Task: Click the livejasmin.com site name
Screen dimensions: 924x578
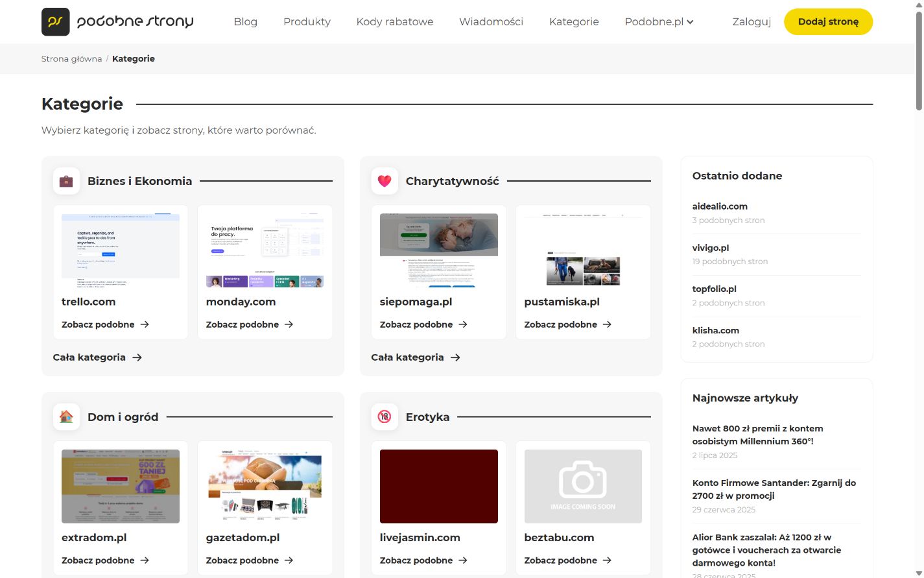Action: click(420, 538)
